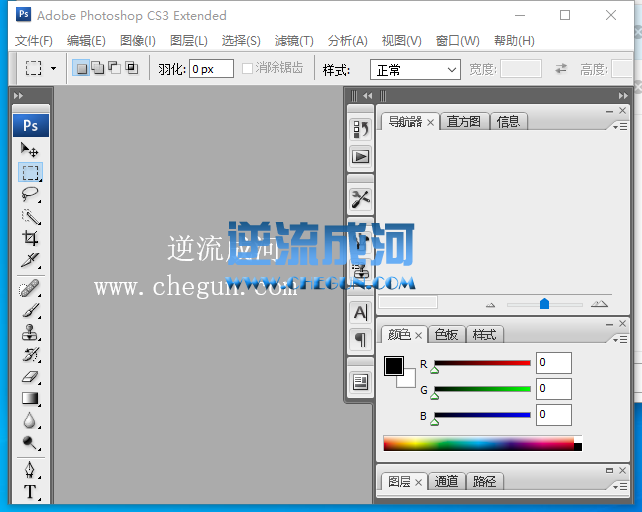This screenshot has height=512, width=642.
Task: Select the Eraser tool
Action: pyautogui.click(x=30, y=376)
